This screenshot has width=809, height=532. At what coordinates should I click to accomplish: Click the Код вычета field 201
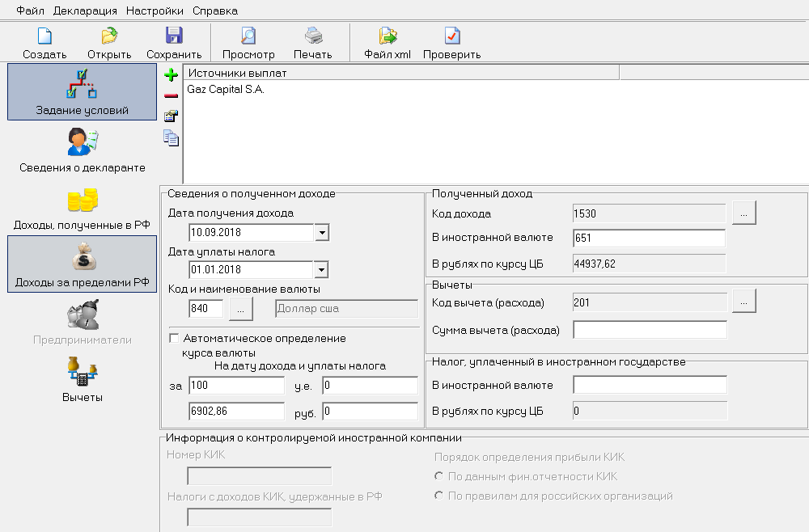click(x=650, y=302)
